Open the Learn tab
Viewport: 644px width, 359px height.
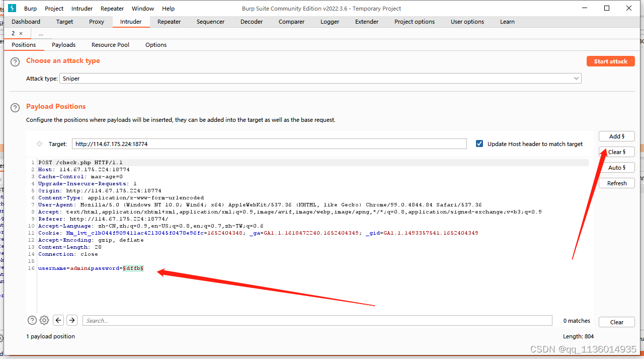point(507,22)
